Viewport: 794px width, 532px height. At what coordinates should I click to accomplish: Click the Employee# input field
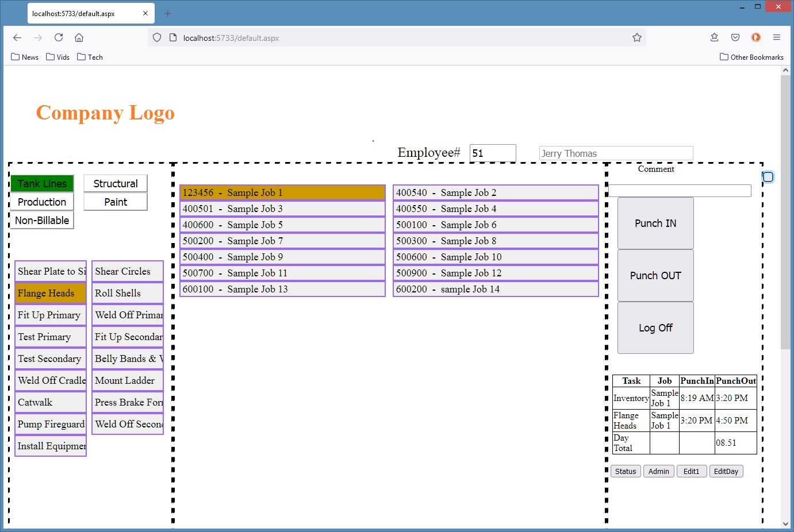pyautogui.click(x=492, y=153)
